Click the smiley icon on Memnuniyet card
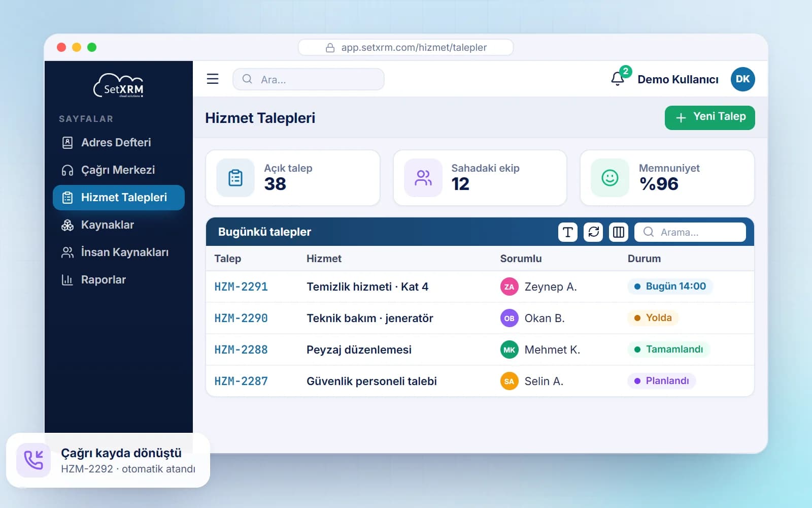This screenshot has height=508, width=812. [610, 178]
